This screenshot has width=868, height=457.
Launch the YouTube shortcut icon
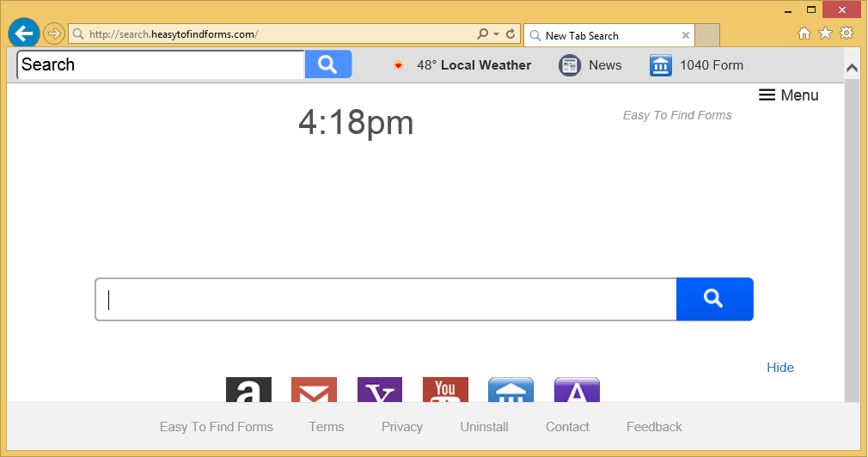click(x=445, y=390)
